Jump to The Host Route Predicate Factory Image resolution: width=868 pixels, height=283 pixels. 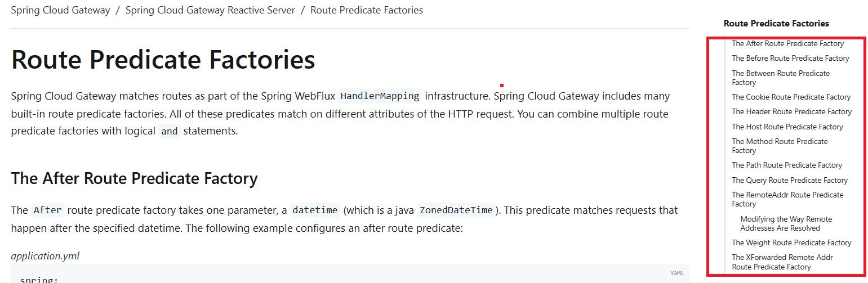pos(787,127)
